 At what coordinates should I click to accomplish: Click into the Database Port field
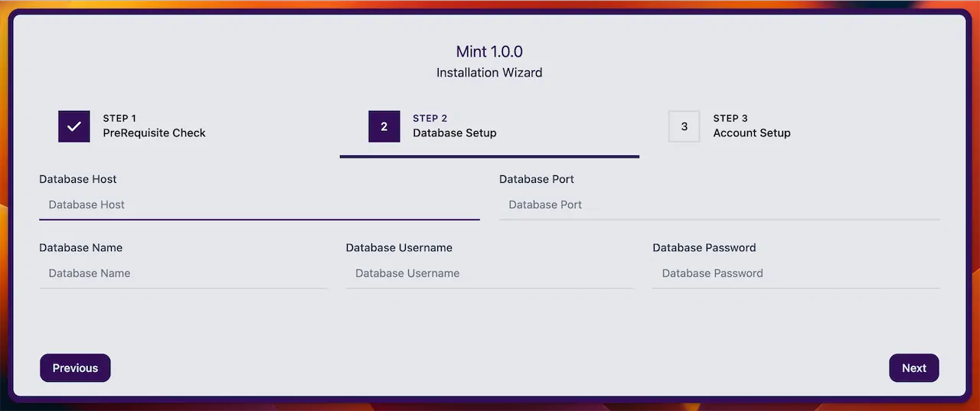[720, 205]
